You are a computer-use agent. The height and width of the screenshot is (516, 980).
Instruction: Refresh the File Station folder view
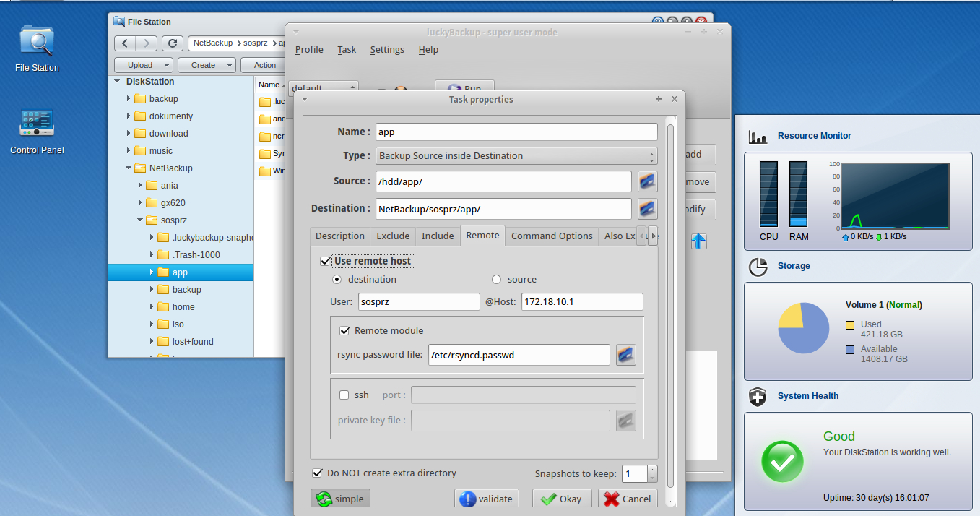tap(173, 43)
